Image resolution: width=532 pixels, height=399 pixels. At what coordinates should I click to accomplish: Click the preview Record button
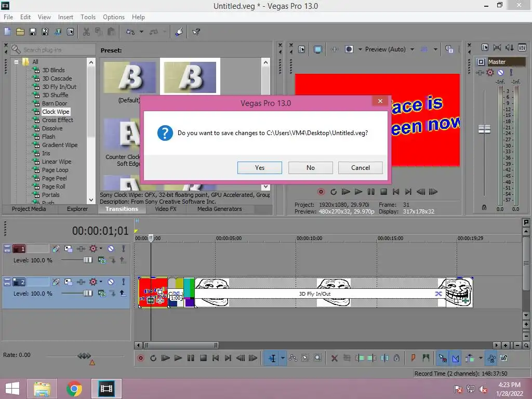pyautogui.click(x=321, y=192)
